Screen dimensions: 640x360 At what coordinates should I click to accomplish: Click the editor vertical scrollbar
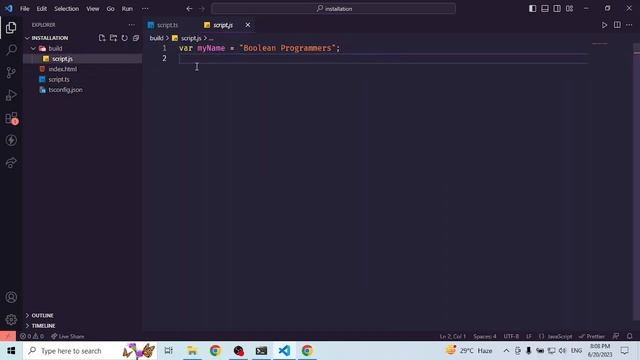[637, 182]
